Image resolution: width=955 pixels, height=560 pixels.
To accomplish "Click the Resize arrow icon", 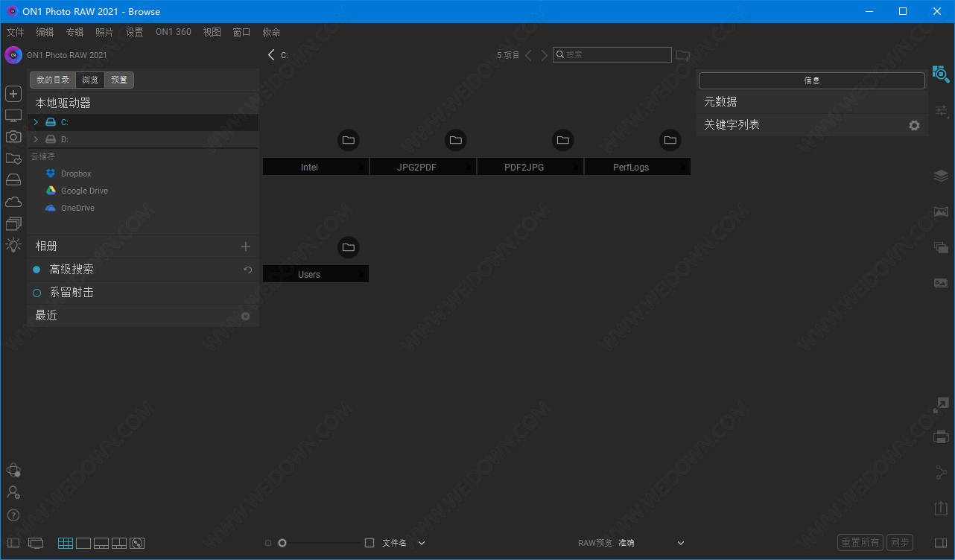I will pyautogui.click(x=941, y=405).
